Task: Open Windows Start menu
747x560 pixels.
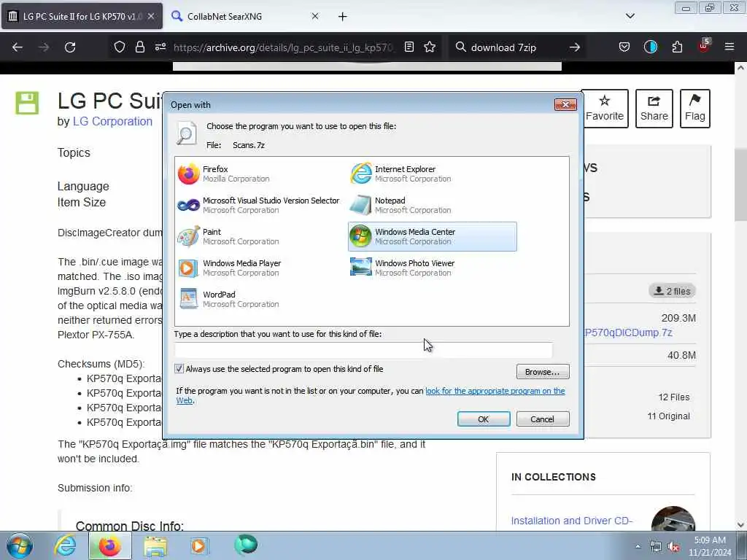Action: (20, 545)
